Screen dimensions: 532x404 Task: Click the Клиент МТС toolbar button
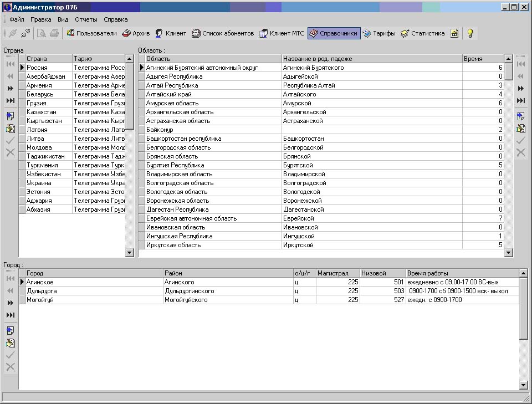point(282,33)
